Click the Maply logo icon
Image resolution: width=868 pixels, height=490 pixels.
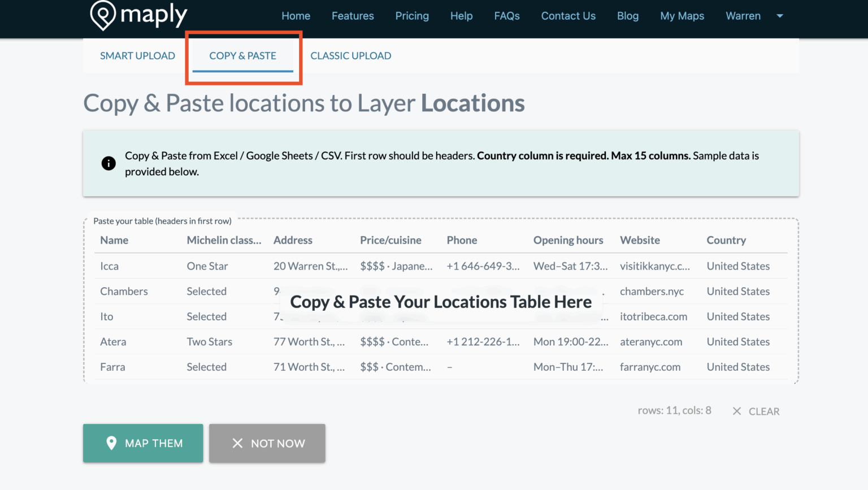pos(103,15)
